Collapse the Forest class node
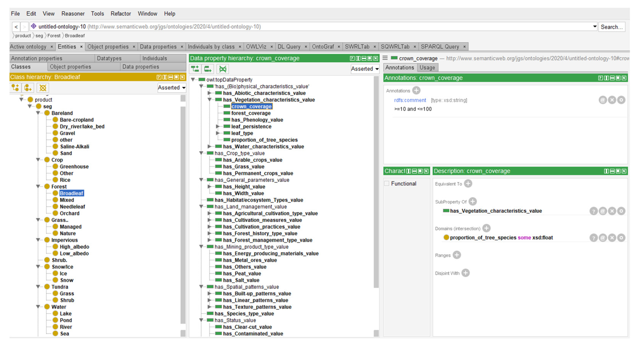The width and height of the screenshot is (644, 350). click(38, 187)
